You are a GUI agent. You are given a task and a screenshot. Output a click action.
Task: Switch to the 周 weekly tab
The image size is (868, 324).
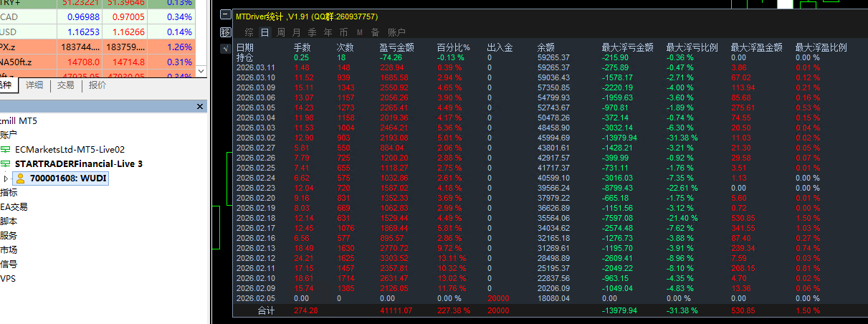click(281, 32)
